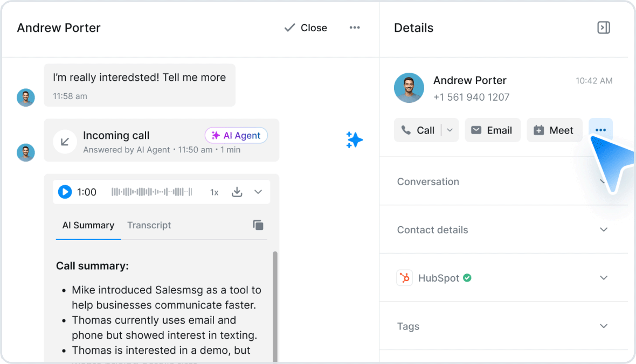
Task: Play the call recording audio
Action: [x=65, y=192]
